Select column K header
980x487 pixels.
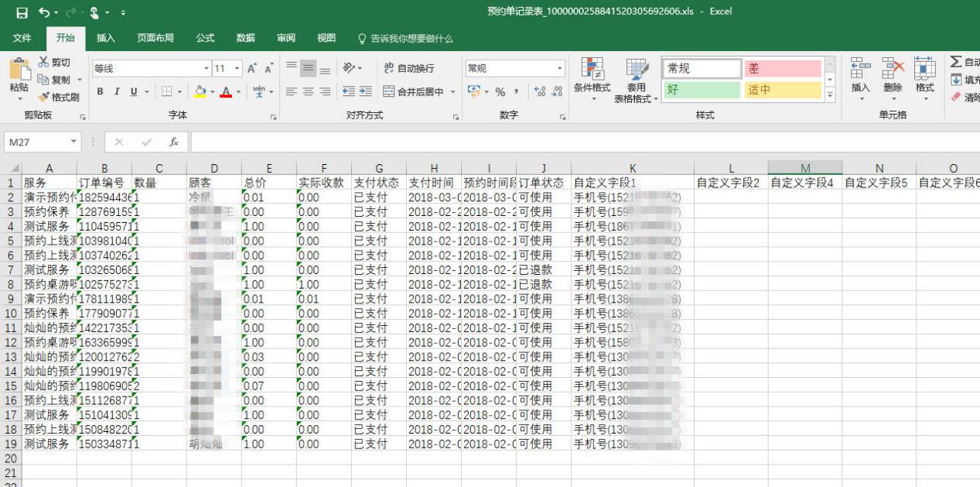633,168
